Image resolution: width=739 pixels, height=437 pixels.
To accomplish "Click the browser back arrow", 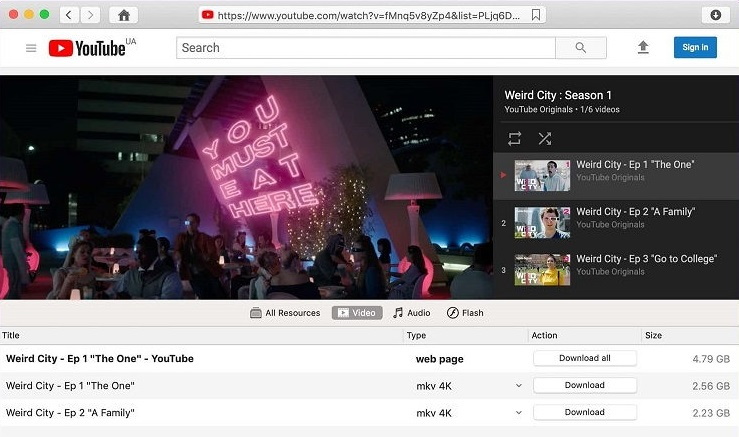I will point(70,15).
